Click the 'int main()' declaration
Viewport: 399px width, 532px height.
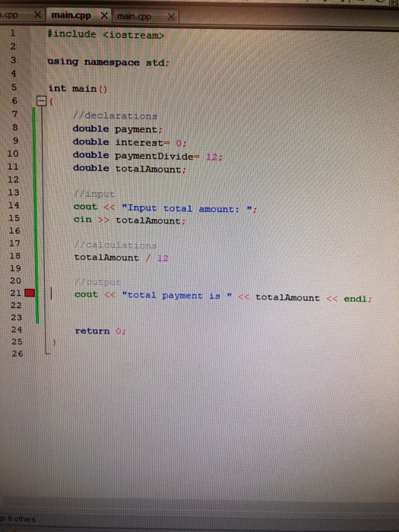coord(78,89)
